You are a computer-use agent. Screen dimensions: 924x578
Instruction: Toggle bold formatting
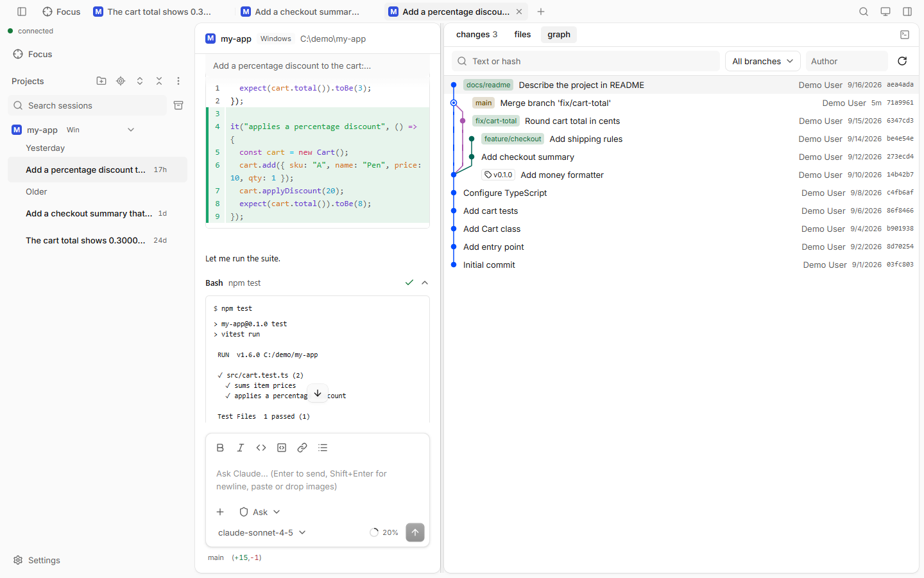coord(220,448)
